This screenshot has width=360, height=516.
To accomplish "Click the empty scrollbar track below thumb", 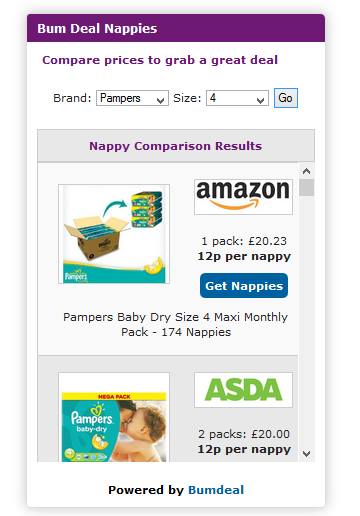I will (x=306, y=320).
